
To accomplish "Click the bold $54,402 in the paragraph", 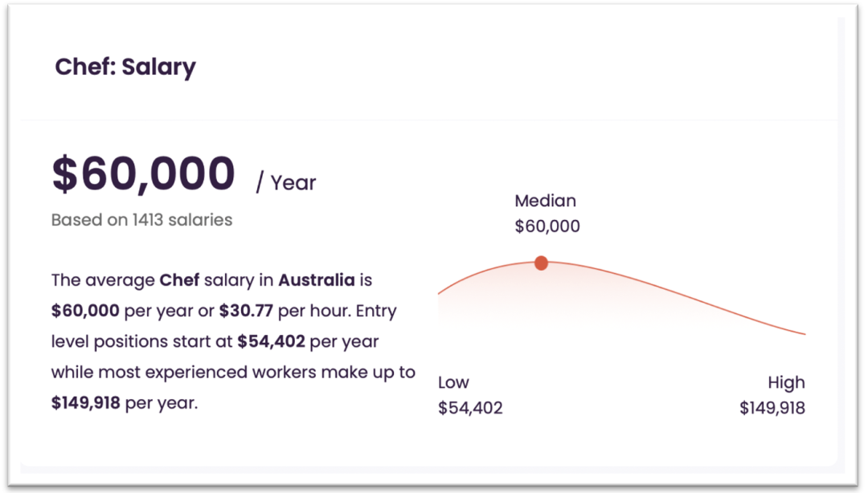I will pyautogui.click(x=272, y=341).
